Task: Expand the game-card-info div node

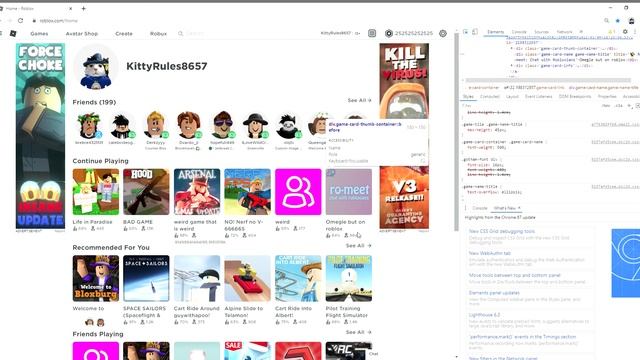Action: coord(512,65)
